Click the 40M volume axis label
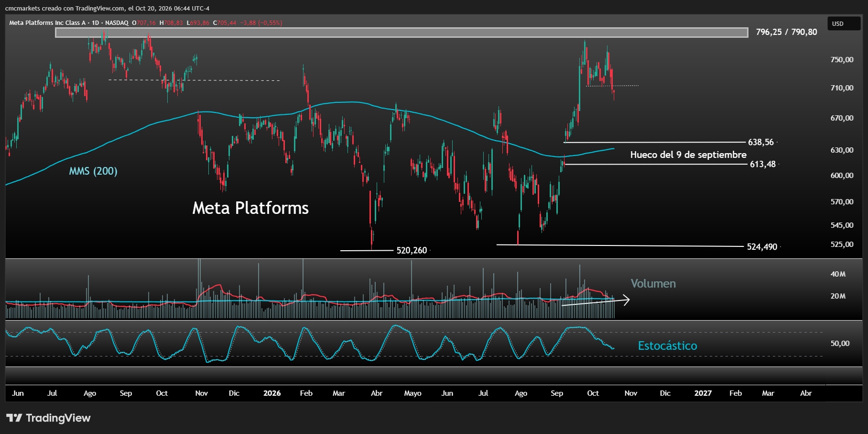The image size is (868, 434). click(838, 274)
